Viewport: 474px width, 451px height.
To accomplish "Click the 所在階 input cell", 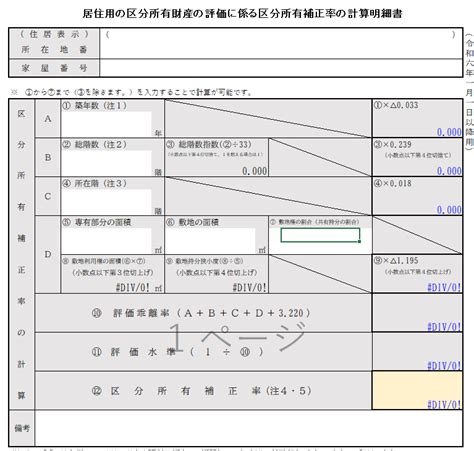I will 106,202.
